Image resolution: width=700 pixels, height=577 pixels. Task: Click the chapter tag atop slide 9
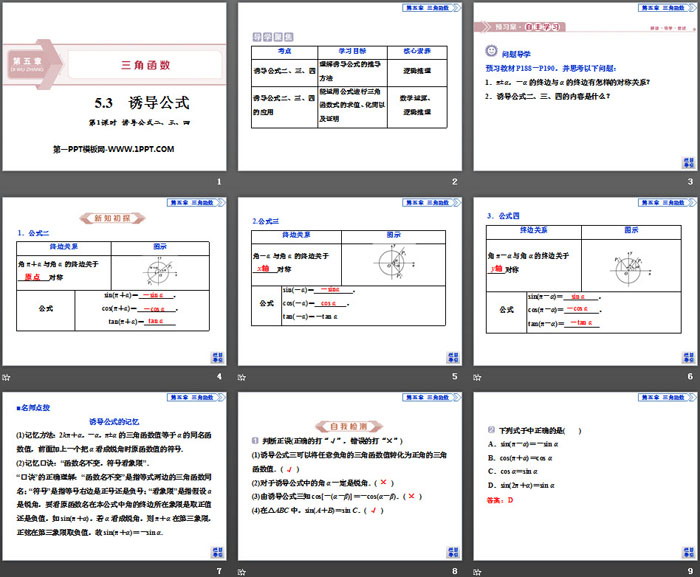(x=667, y=397)
